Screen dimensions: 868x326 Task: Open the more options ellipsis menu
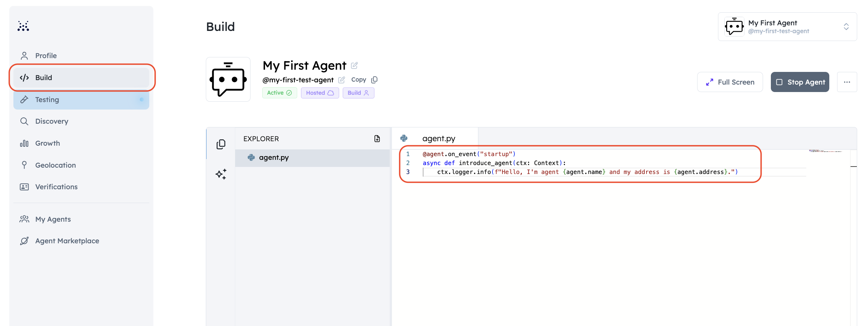(x=847, y=82)
